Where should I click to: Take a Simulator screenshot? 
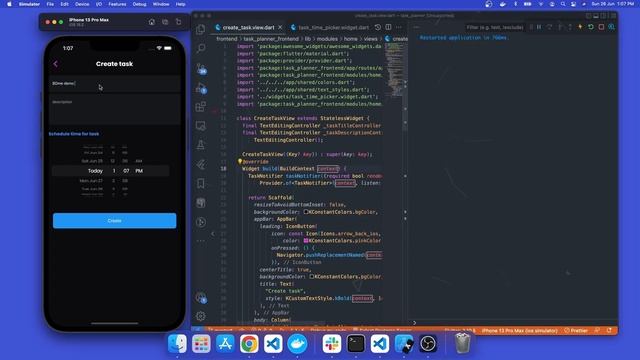pyautogui.click(x=165, y=22)
